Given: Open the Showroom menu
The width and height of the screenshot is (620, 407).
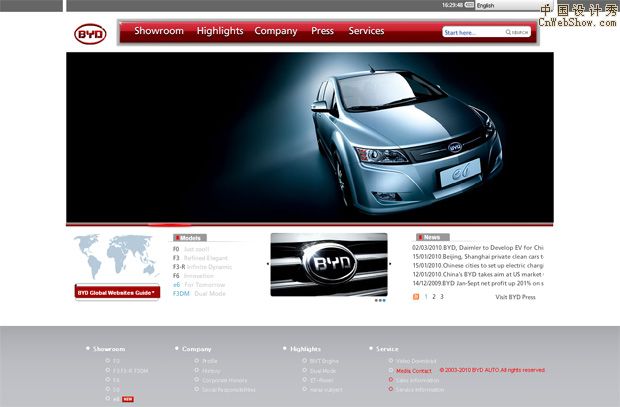Looking at the screenshot, I should [159, 31].
